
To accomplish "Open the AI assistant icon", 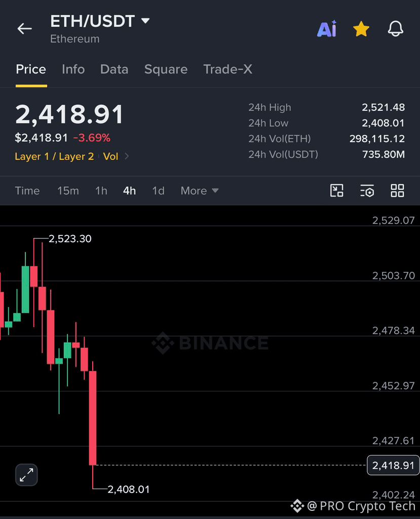I will (327, 29).
